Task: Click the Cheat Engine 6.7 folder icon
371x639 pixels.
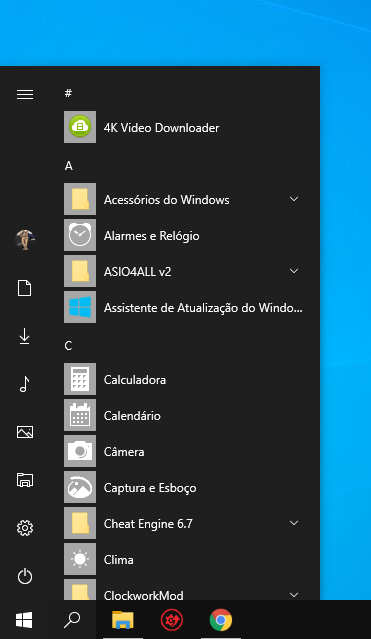Action: [80, 523]
